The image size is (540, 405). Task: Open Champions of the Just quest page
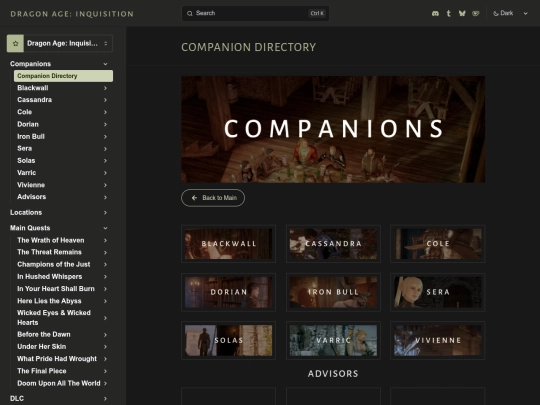coord(63,264)
